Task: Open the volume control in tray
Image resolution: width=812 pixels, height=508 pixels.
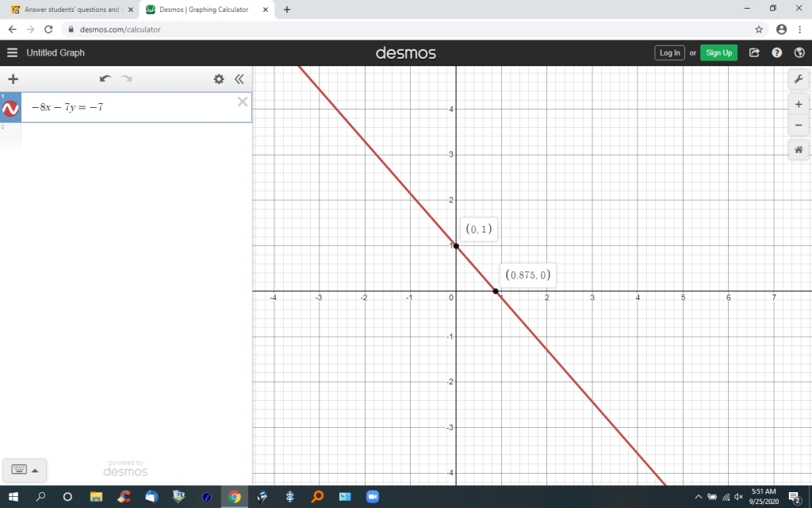Action: (x=738, y=497)
